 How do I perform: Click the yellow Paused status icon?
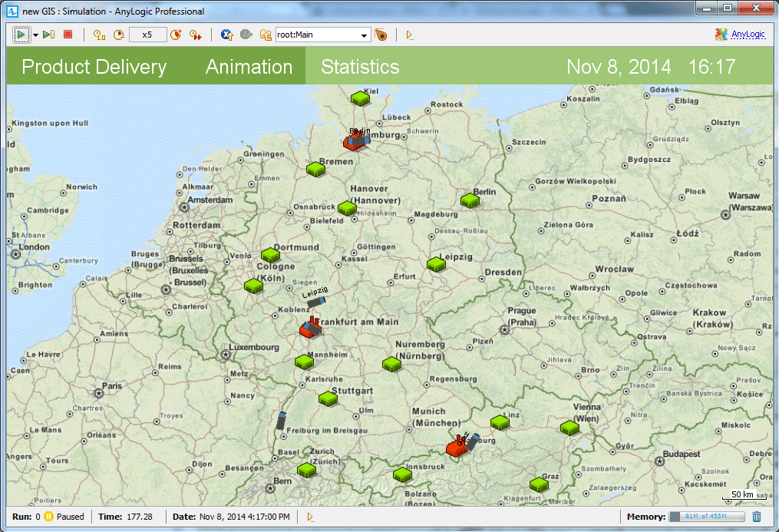(x=48, y=517)
